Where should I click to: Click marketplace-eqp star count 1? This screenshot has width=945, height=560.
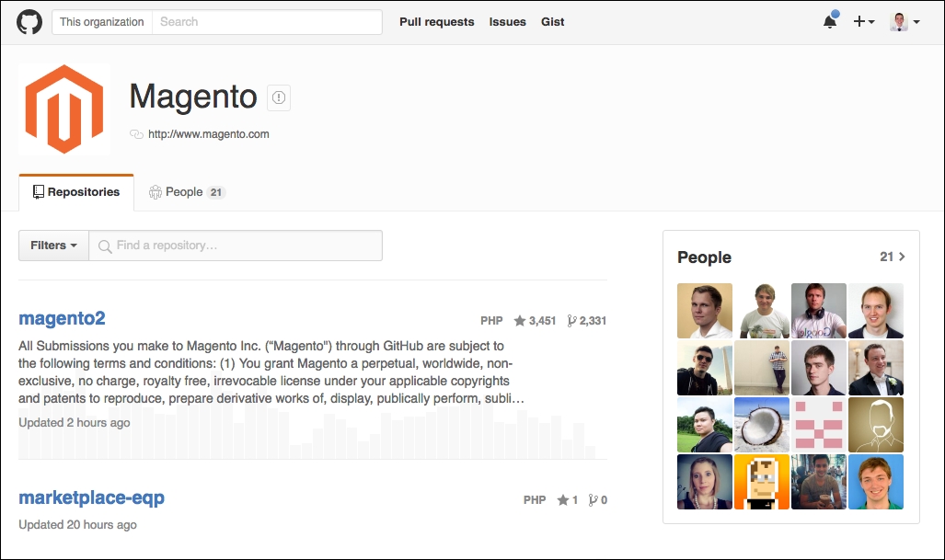[568, 500]
